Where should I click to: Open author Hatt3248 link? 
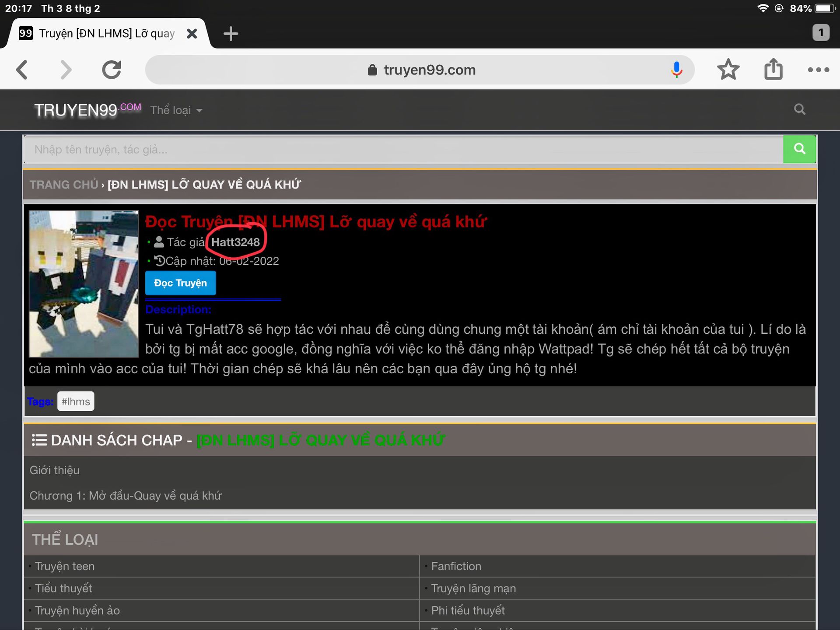235,242
